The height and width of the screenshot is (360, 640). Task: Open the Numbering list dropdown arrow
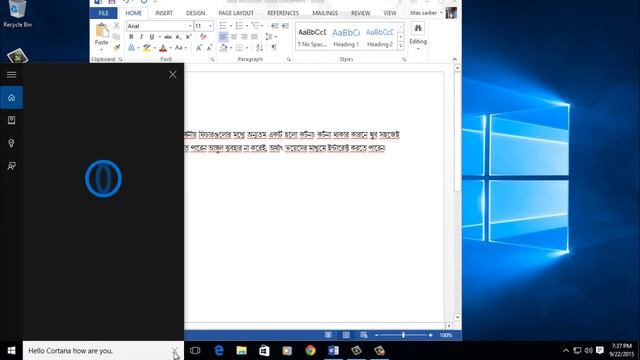pos(247,26)
